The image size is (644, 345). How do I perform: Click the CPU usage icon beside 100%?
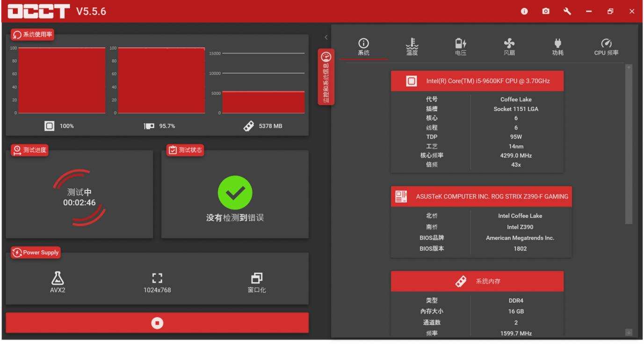[x=50, y=126]
